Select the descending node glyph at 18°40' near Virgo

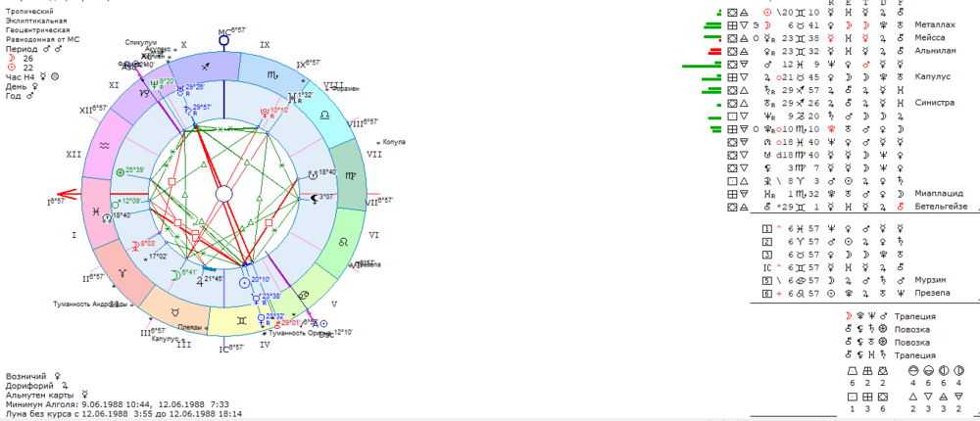[x=312, y=175]
